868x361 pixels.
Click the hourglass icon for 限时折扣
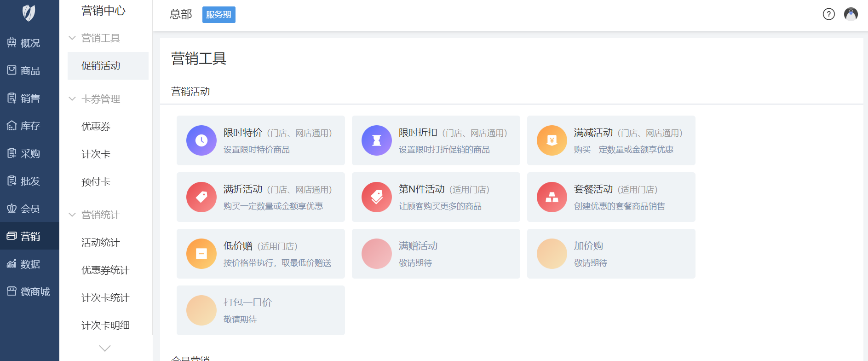pos(376,140)
